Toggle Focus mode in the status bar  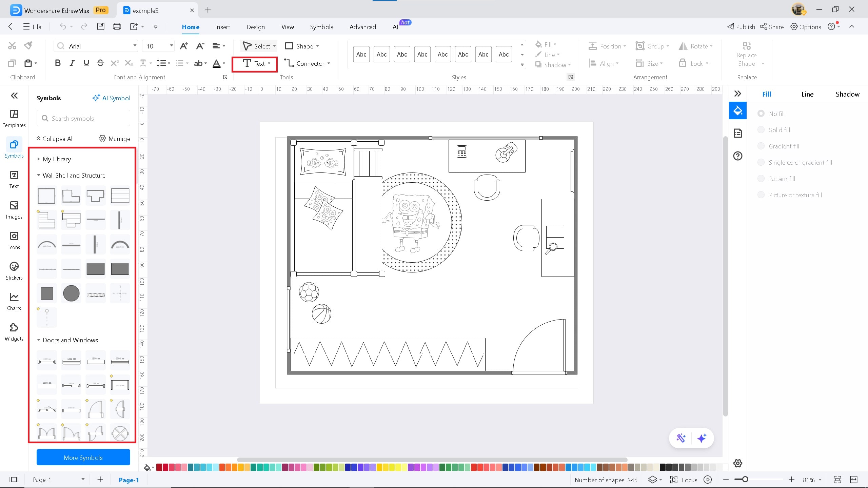(x=684, y=480)
